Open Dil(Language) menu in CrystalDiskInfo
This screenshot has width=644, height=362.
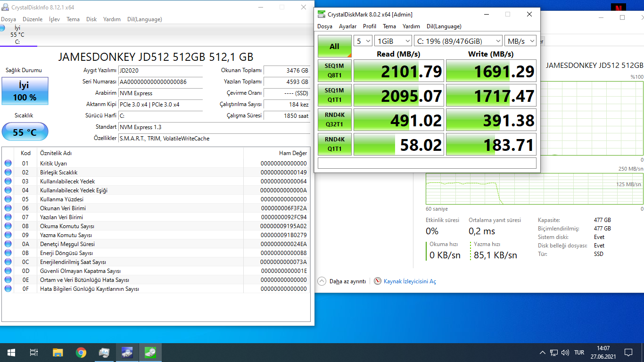pos(145,19)
